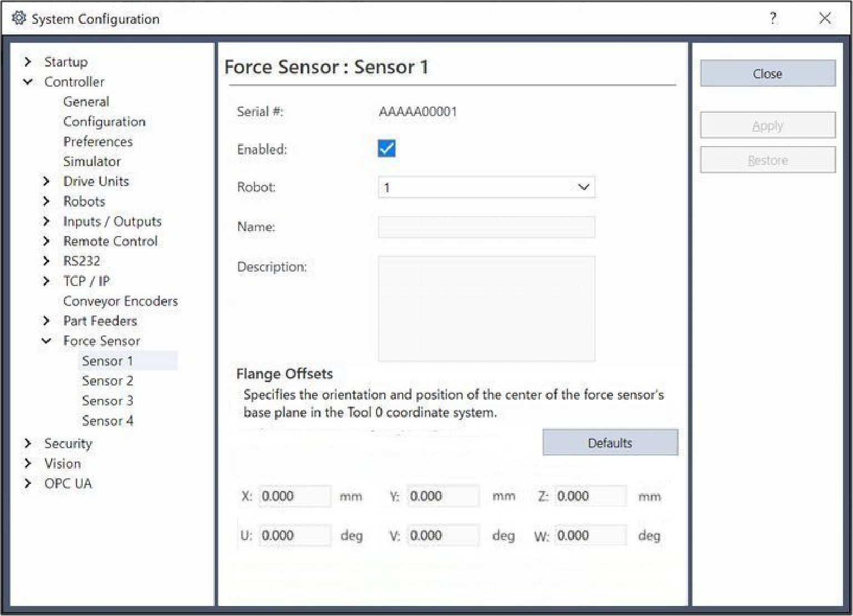The width and height of the screenshot is (853, 616).
Task: Expand the OPC UA node
Action: (28, 483)
